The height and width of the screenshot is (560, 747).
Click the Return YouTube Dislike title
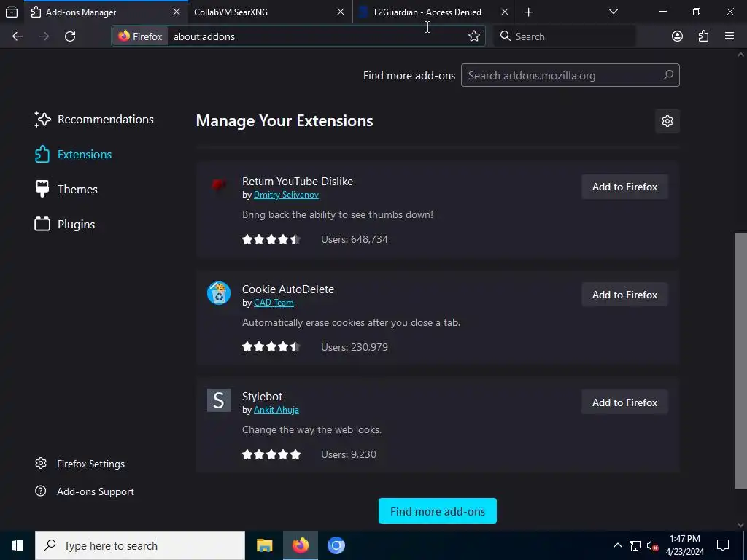click(x=298, y=182)
